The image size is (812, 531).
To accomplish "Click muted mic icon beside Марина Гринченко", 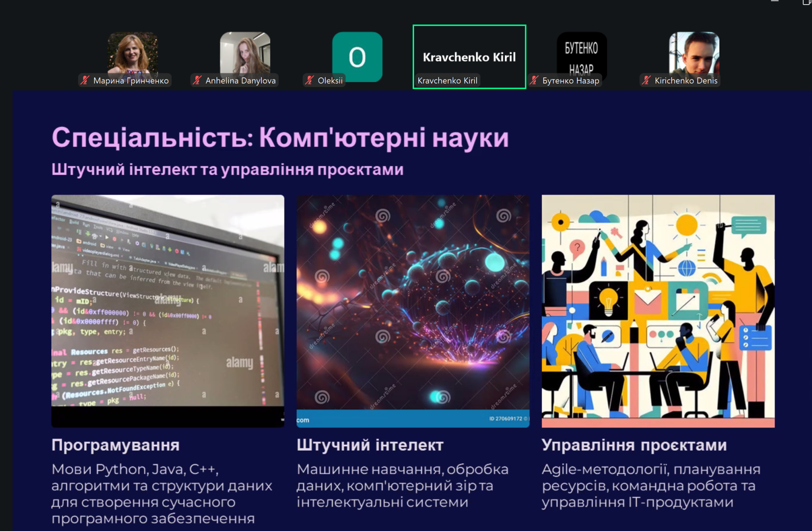I will coord(85,80).
